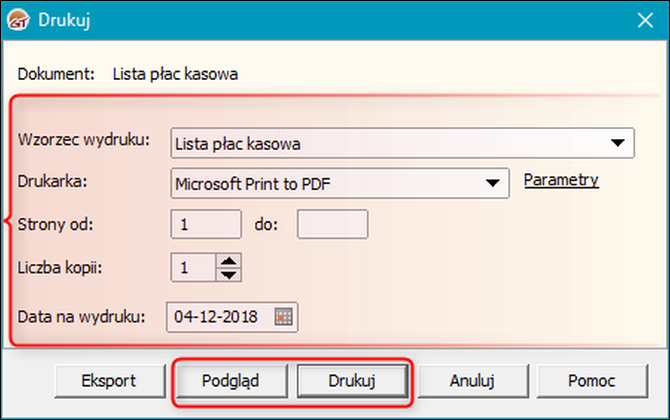Screen dimensions: 670x420
Task: Click the Liczba kopii label
Action: [60, 267]
